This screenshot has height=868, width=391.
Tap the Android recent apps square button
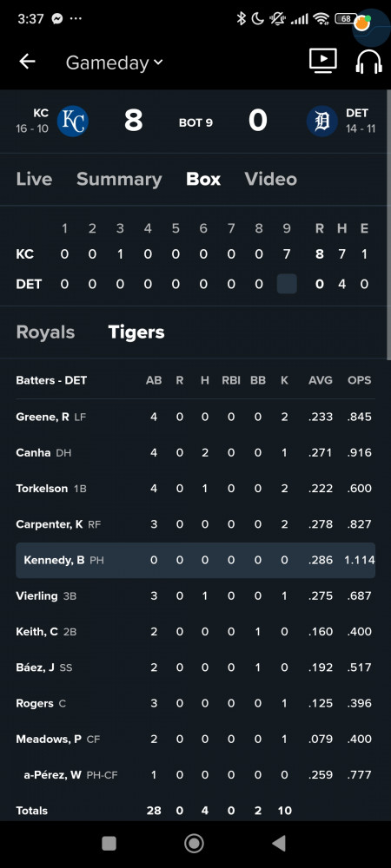pos(109,843)
